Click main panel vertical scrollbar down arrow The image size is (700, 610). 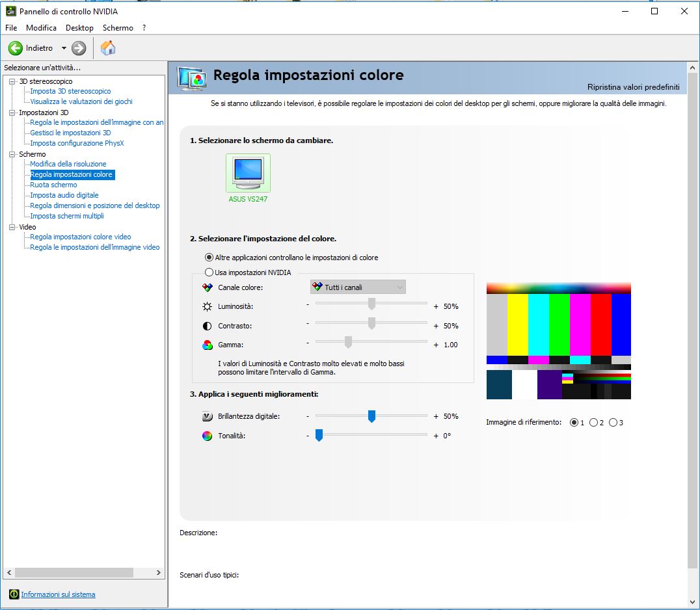point(692,602)
